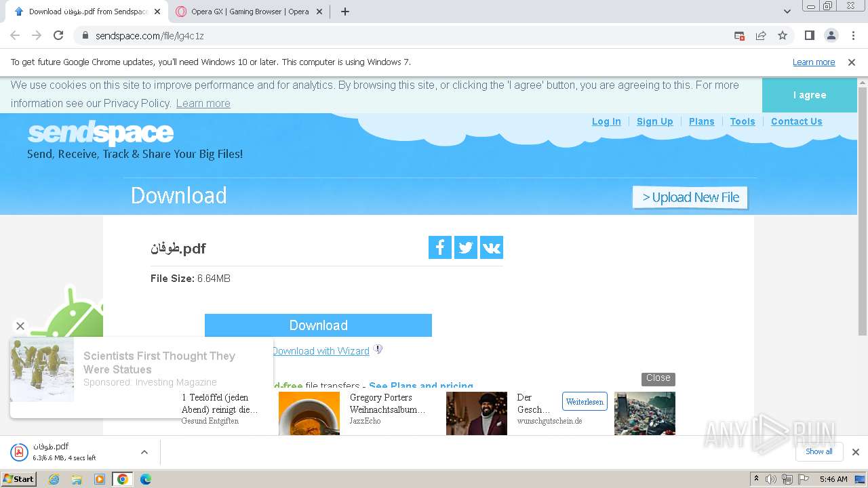The image size is (868, 488).
Task: Click the Download with Wizard link
Action: 321,351
